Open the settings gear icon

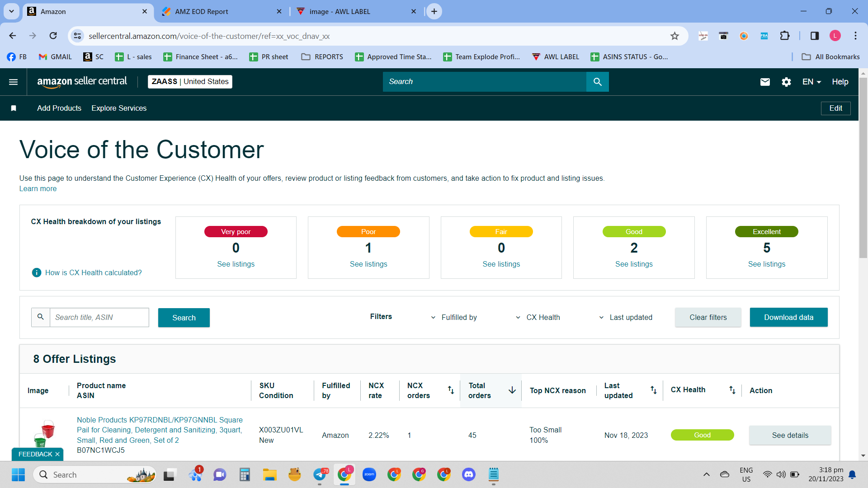point(786,82)
